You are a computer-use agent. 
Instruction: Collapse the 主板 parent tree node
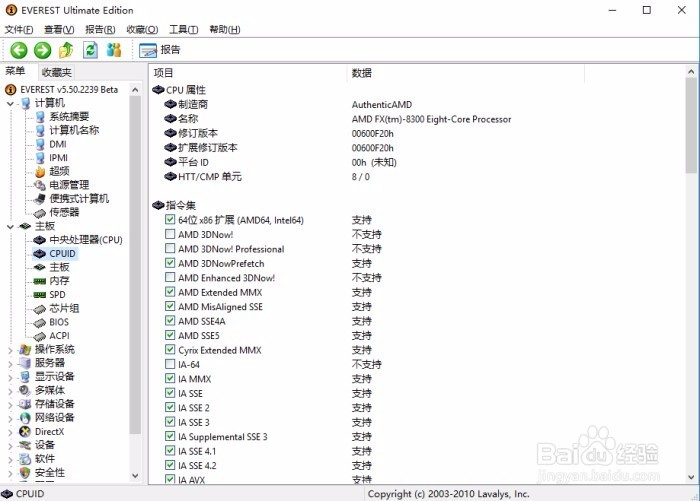click(10, 227)
